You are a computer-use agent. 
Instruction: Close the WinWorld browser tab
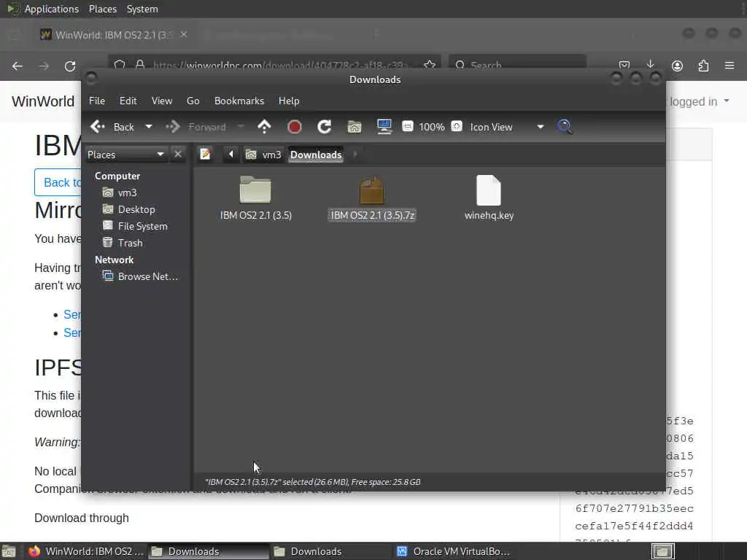pyautogui.click(x=184, y=35)
